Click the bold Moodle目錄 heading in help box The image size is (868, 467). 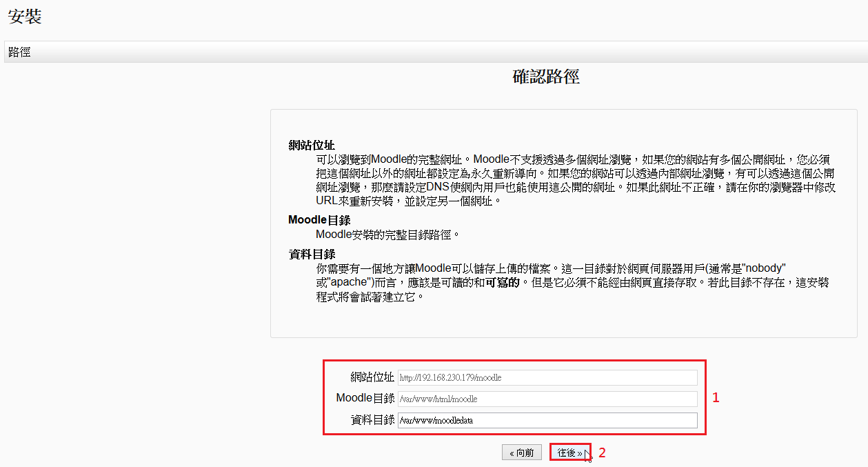(x=319, y=220)
